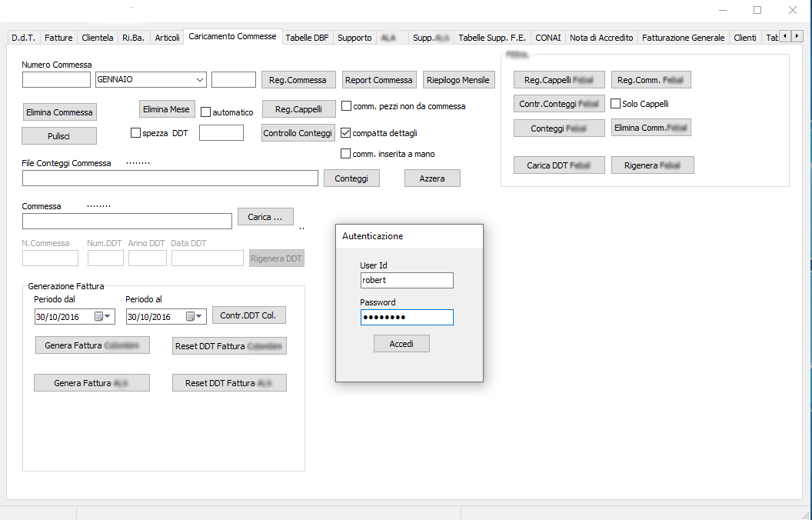The width and height of the screenshot is (812, 520).
Task: Click the Pulisci button
Action: (x=58, y=135)
